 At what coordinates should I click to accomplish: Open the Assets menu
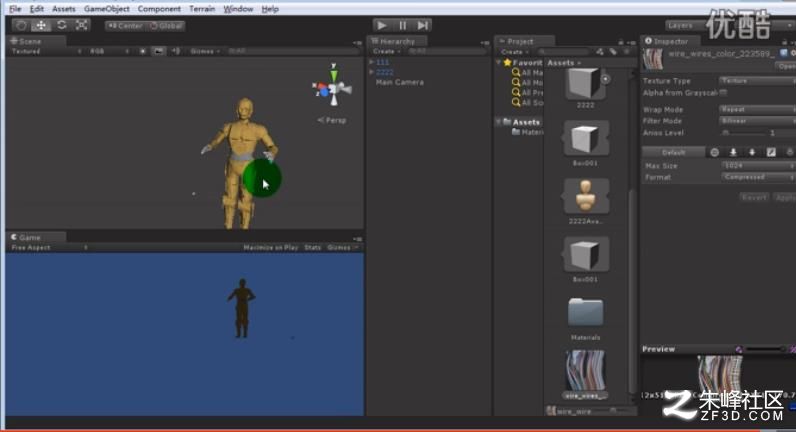63,9
